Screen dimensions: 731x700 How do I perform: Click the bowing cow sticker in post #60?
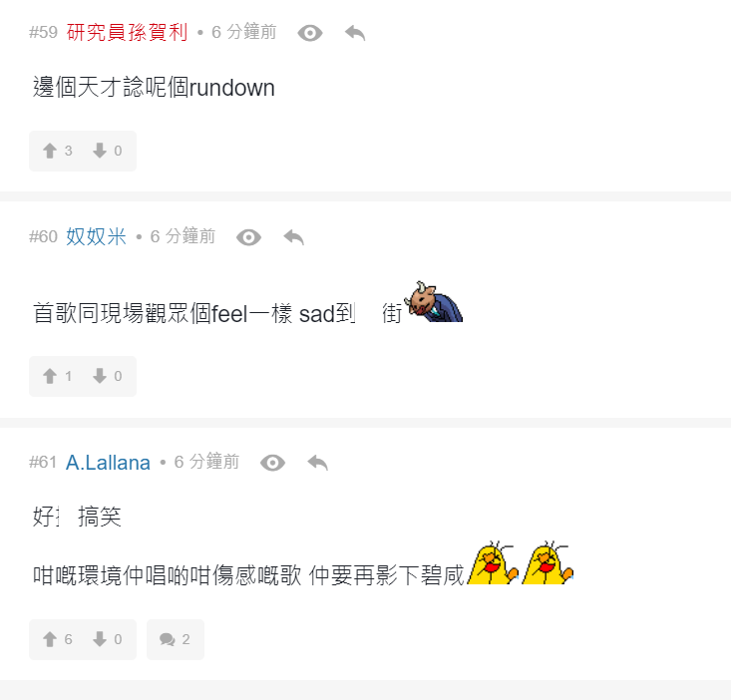pos(433,301)
